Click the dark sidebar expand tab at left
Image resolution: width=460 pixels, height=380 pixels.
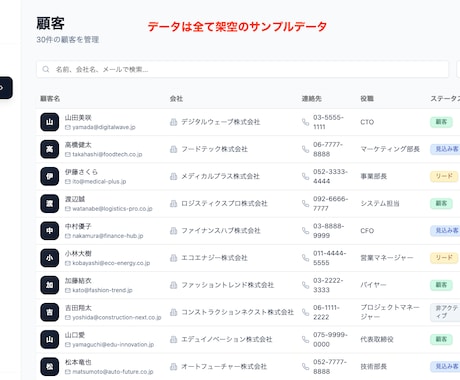[5, 88]
